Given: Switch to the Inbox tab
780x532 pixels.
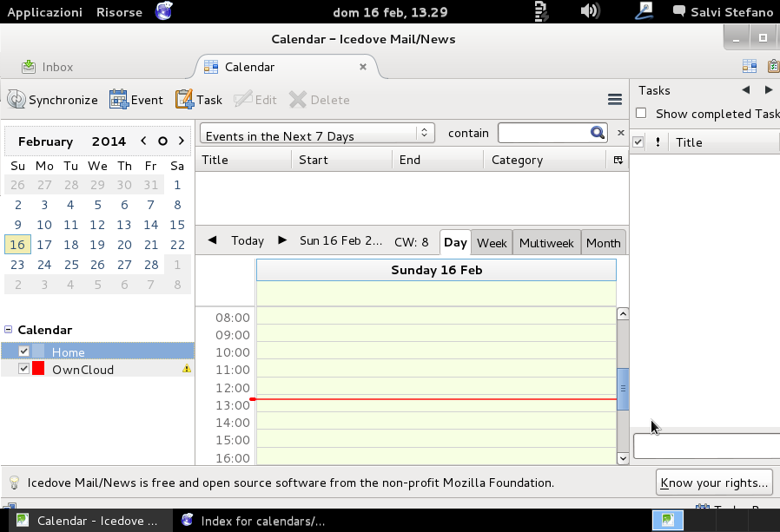Looking at the screenshot, I should [x=57, y=67].
